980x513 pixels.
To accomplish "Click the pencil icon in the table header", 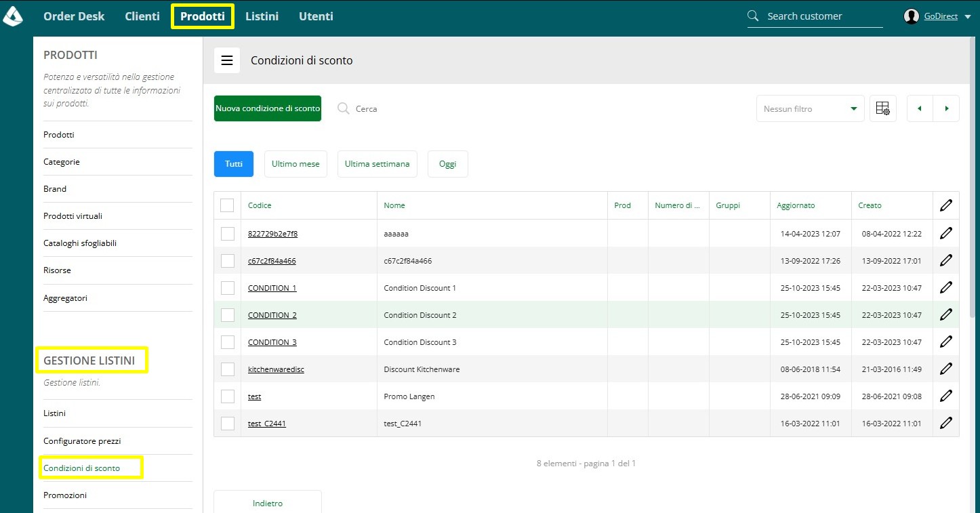I will coord(946,205).
